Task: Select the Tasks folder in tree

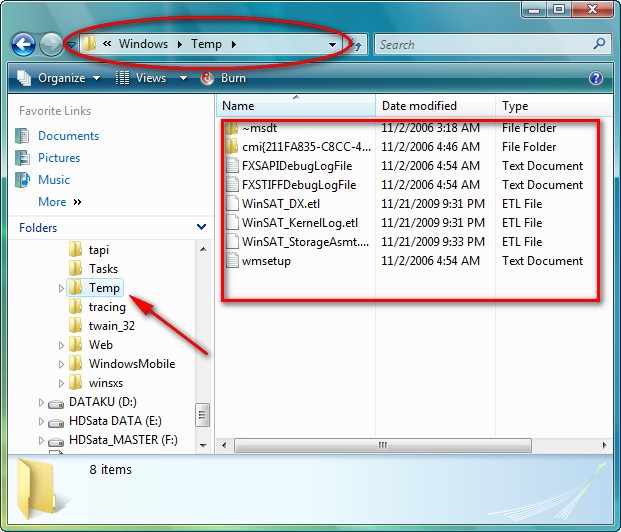Action: (103, 269)
